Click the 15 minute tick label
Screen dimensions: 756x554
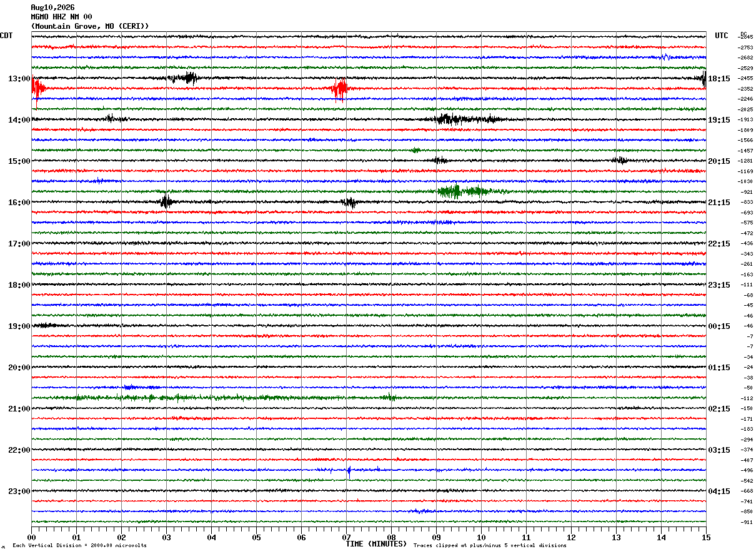(706, 537)
